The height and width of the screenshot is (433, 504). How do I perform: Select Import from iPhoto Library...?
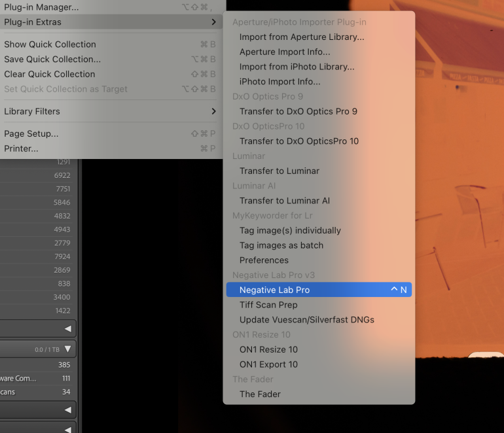[x=319, y=67]
